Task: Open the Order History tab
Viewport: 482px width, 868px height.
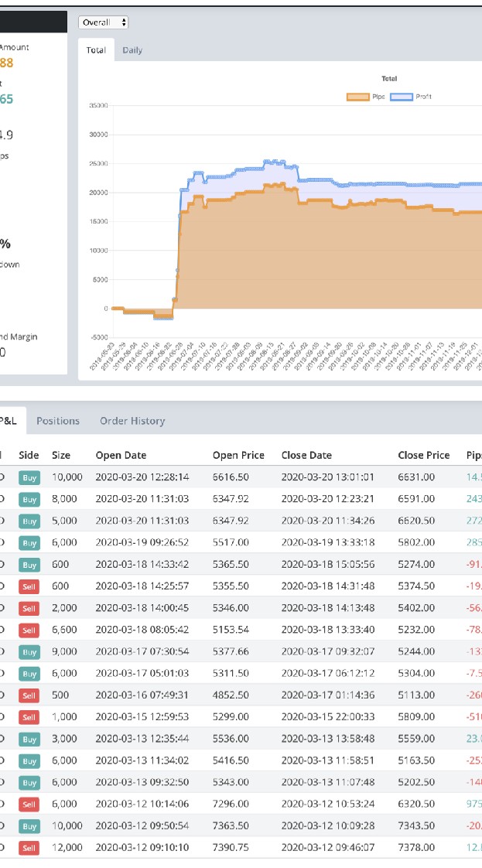Action: (132, 421)
